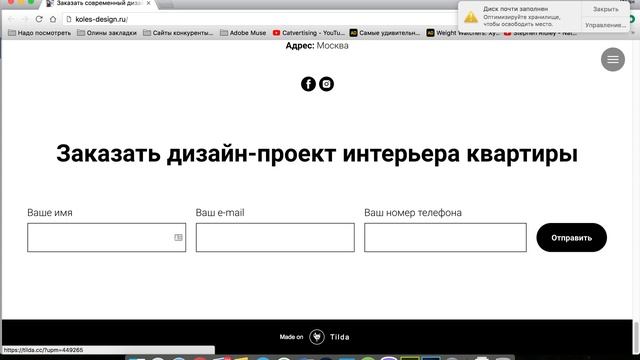Viewport: 640px width, 360px height.
Task: Click Закрыть on disk notification
Action: [605, 9]
